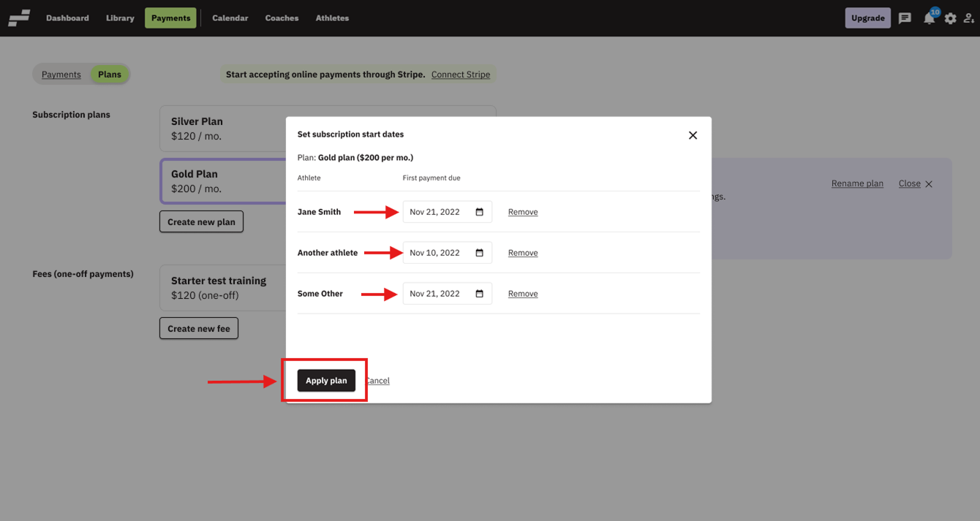Open calendar picker for Some Other
Image resolution: width=980 pixels, height=521 pixels.
pyautogui.click(x=480, y=294)
